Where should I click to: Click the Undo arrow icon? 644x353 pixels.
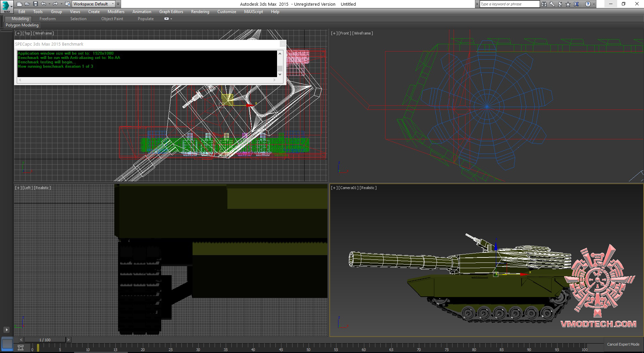[43, 4]
